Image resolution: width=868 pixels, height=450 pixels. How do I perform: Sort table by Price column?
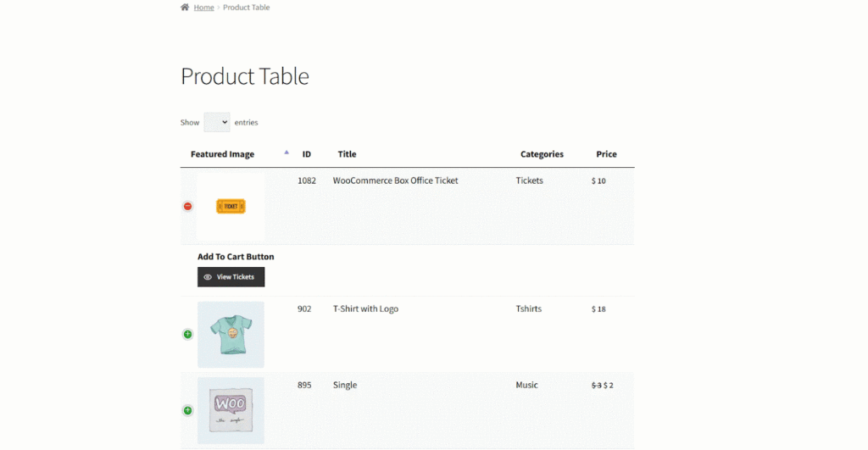606,154
